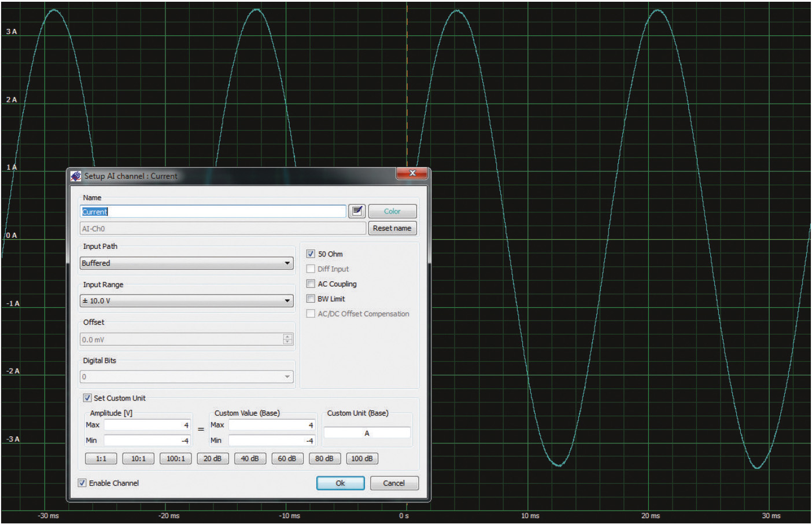
Task: Click the Amplitude Min field
Action: tap(147, 440)
